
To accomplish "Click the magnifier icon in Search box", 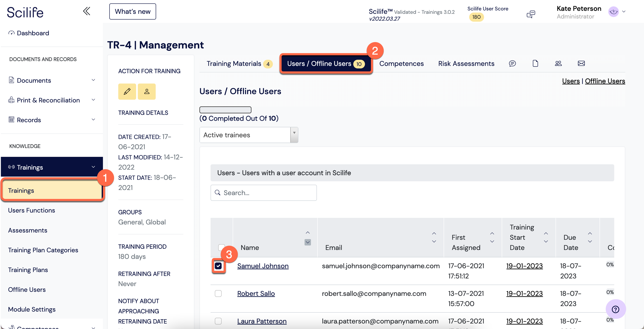I will (218, 193).
